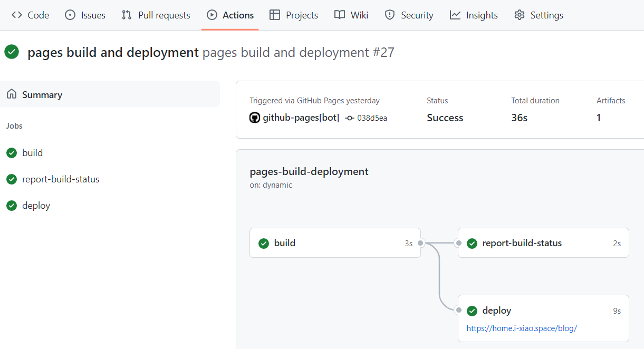Click the Settings gear icon
The height and width of the screenshot is (349, 644).
tap(520, 15)
